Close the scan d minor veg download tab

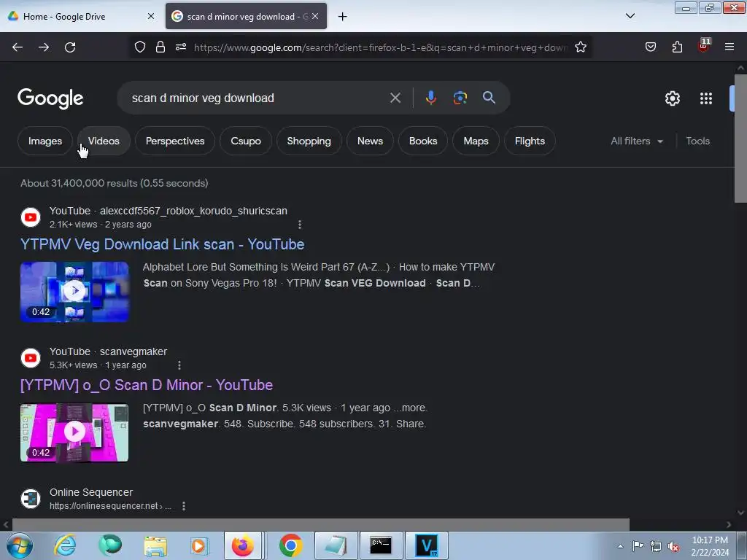[x=315, y=17]
